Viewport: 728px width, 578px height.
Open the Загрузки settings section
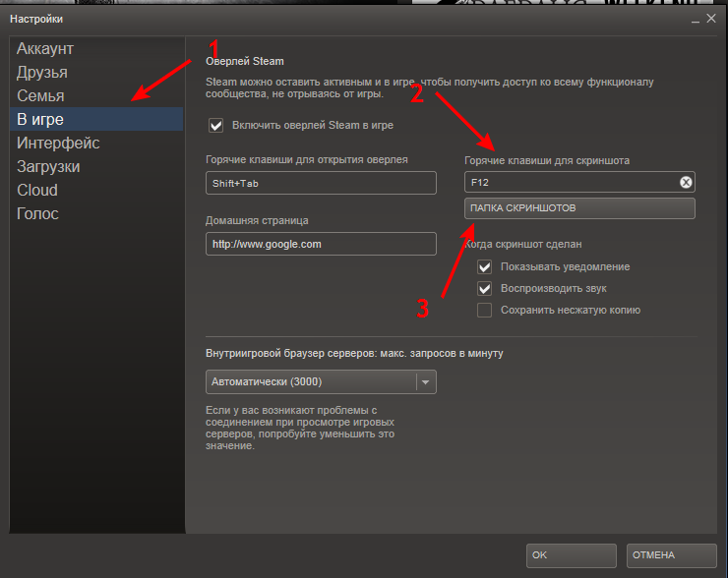coord(96,166)
